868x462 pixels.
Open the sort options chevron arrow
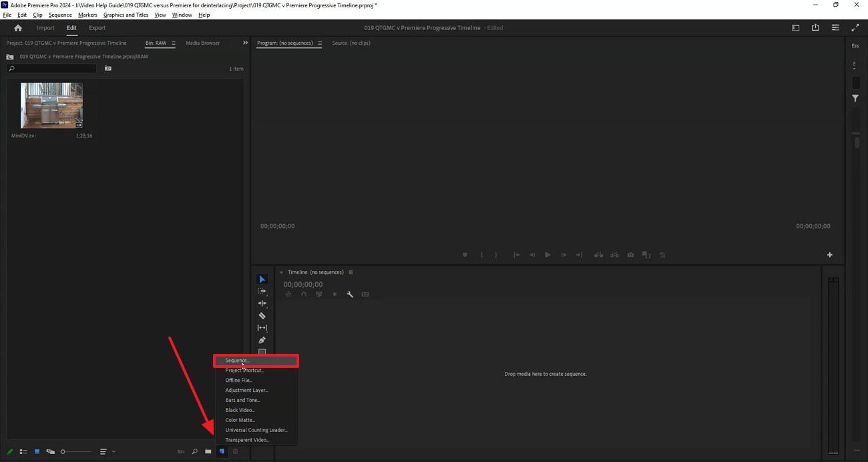114,451
